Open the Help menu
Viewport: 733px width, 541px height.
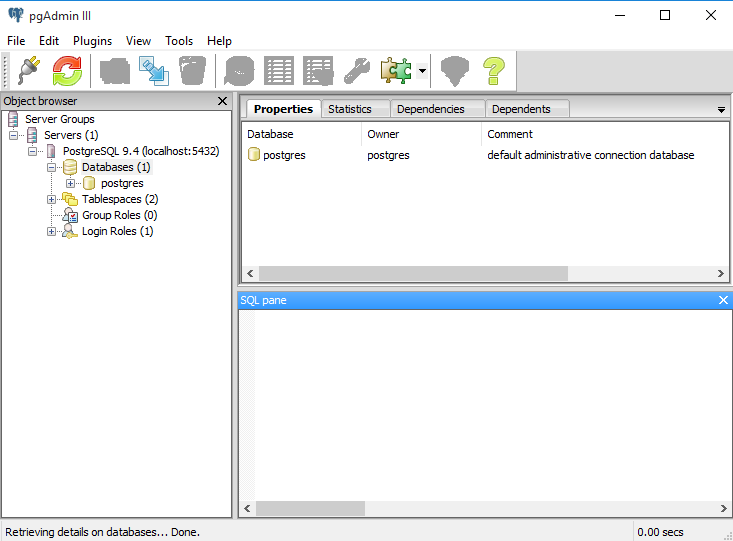(219, 41)
